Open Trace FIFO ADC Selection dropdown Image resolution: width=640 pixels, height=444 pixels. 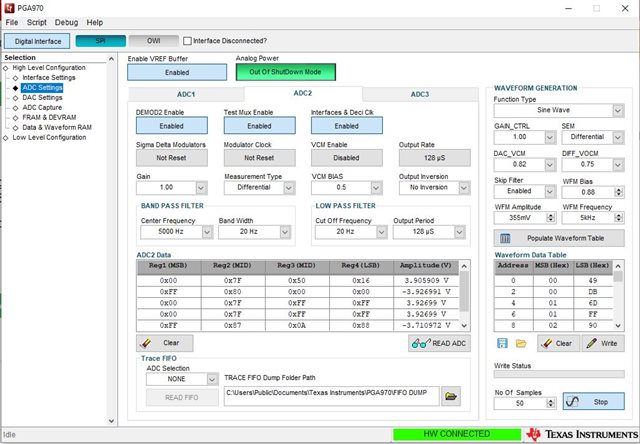[x=212, y=379]
